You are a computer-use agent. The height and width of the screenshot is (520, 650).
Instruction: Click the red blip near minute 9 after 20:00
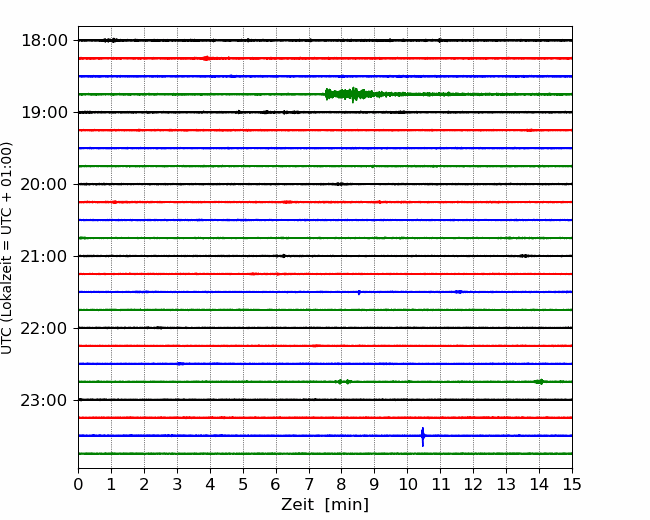(379, 202)
